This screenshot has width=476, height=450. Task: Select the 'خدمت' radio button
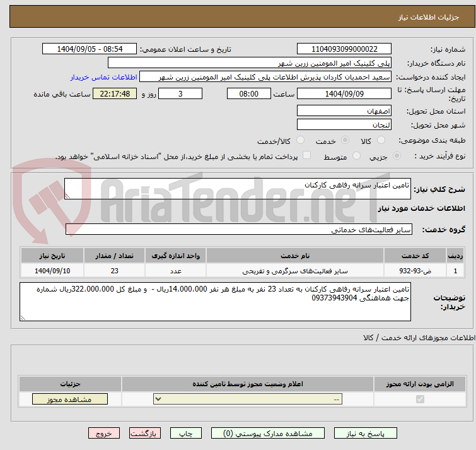coord(345,139)
